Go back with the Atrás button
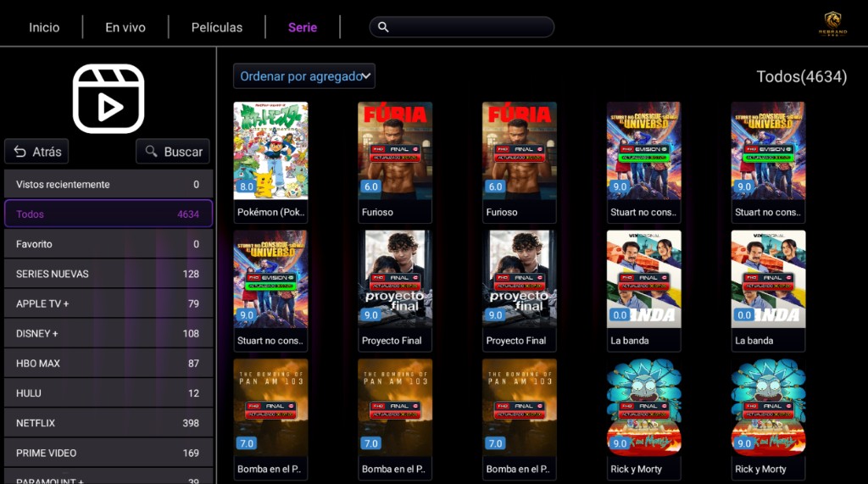Viewport: 868px width, 484px height. click(36, 151)
